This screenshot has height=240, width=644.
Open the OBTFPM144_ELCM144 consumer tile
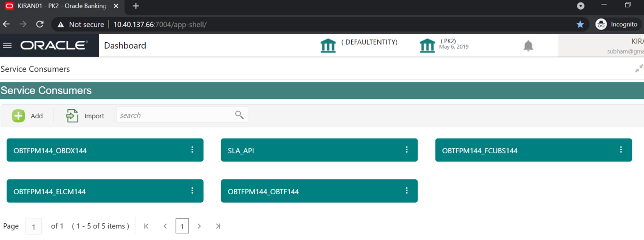(105, 191)
